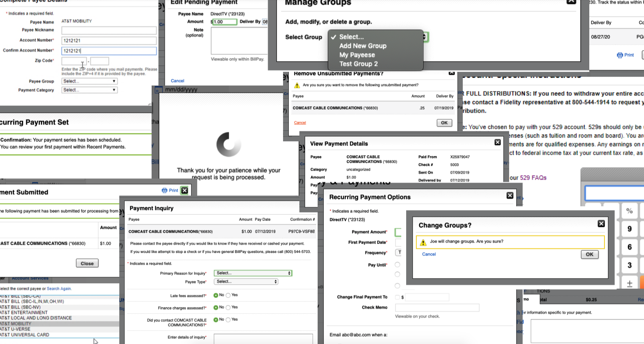Click the Close button in Payment Submitted
This screenshot has width=644, height=344.
87,263
